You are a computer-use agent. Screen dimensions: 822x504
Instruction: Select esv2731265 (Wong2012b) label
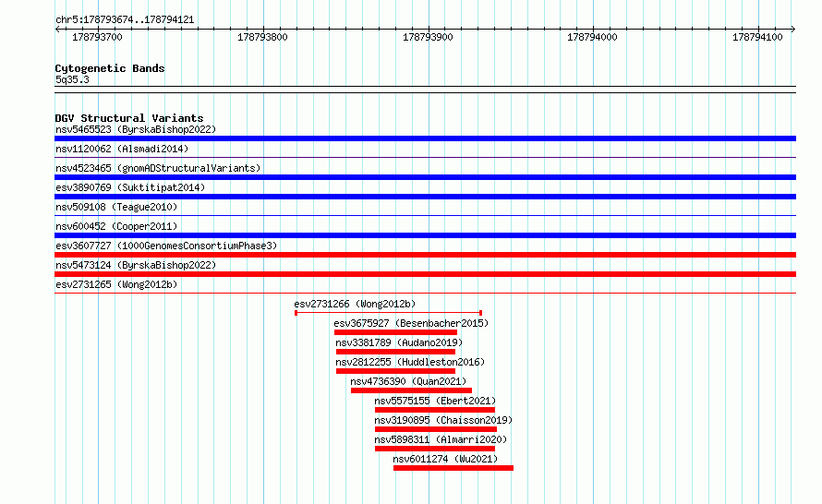[116, 284]
